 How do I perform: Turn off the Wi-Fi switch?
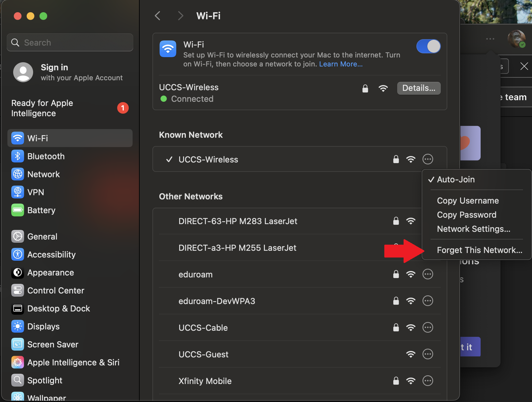coord(428,46)
